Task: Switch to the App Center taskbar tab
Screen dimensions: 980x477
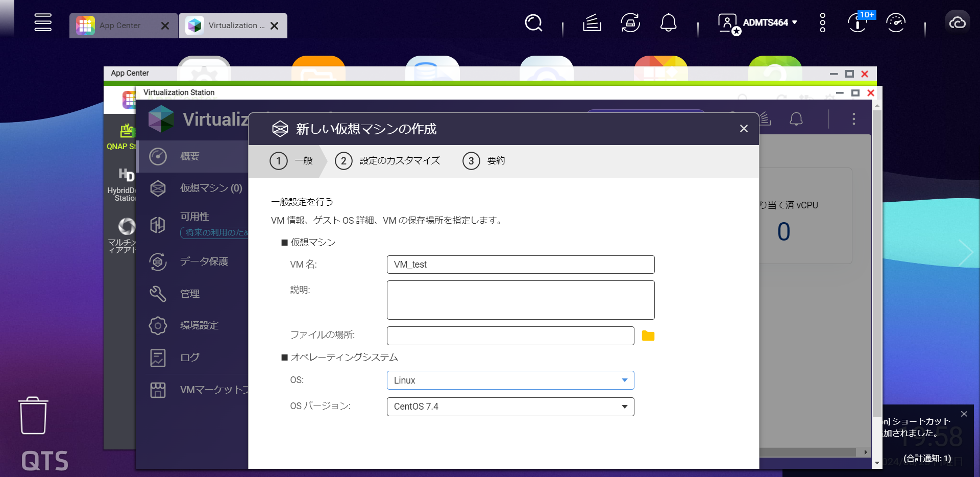Action: (120, 26)
